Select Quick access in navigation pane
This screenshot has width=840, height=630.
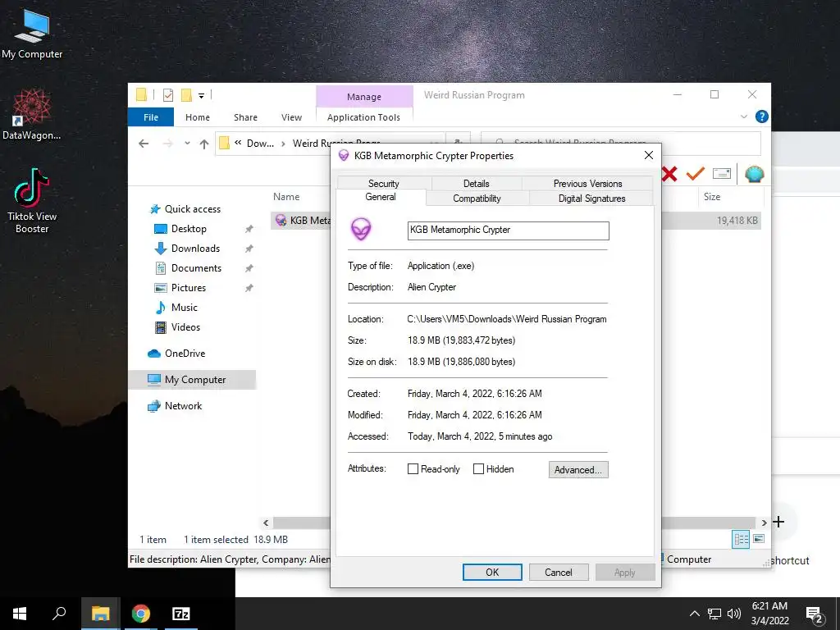coord(192,209)
